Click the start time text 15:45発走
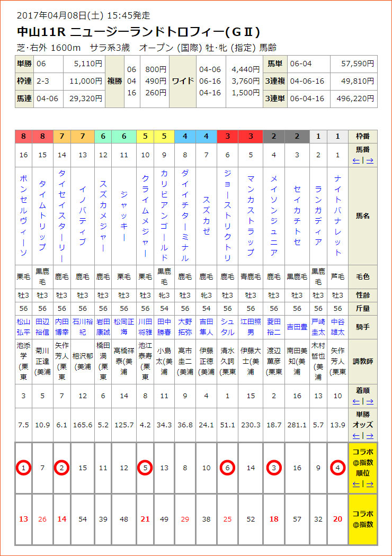Viewport: 392px width, 556px height. pyautogui.click(x=128, y=15)
